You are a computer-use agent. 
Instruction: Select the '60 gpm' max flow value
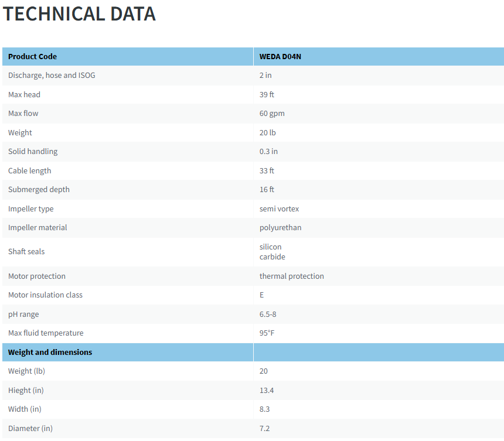[272, 113]
